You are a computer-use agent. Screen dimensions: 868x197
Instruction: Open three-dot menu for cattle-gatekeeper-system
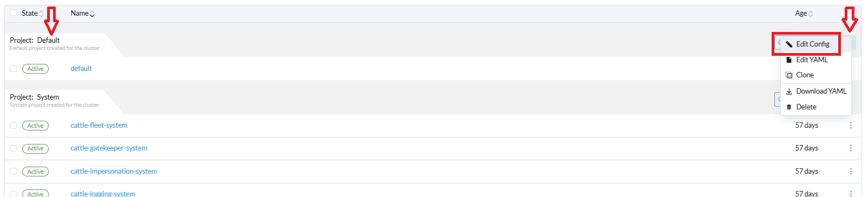(x=851, y=148)
